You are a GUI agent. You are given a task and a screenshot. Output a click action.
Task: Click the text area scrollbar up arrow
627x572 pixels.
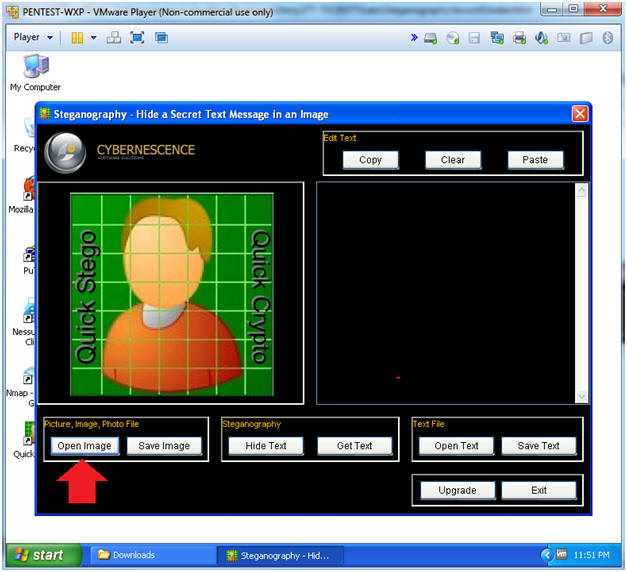pos(581,190)
